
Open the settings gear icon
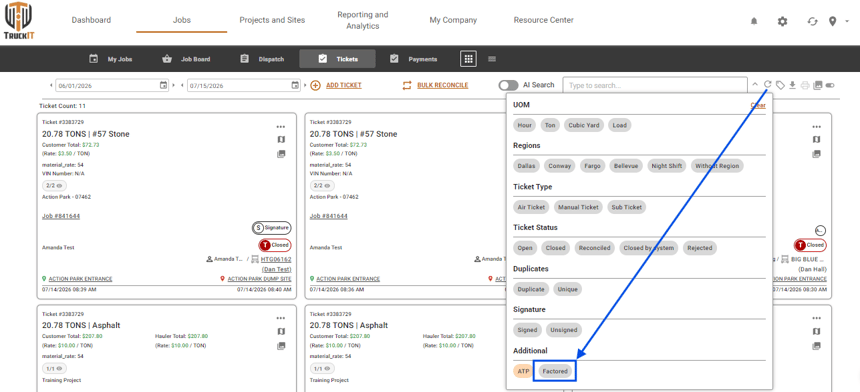[783, 21]
